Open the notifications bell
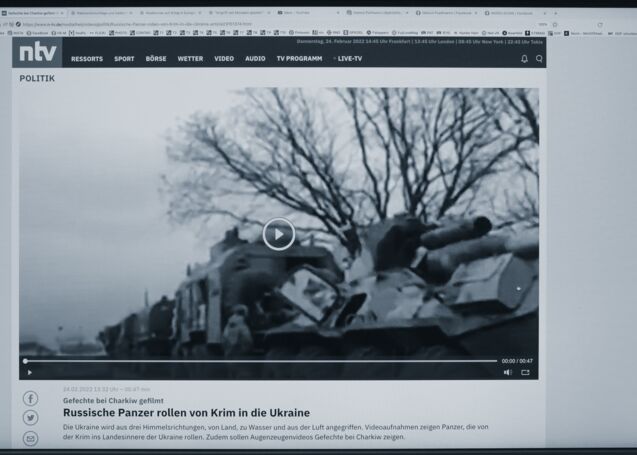The image size is (637, 455). [x=524, y=59]
